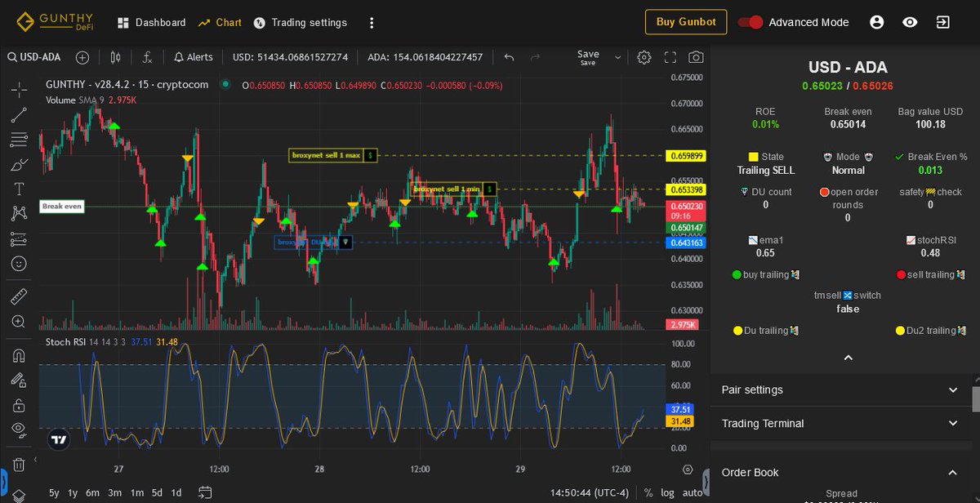Select the 1m time range

[x=137, y=492]
